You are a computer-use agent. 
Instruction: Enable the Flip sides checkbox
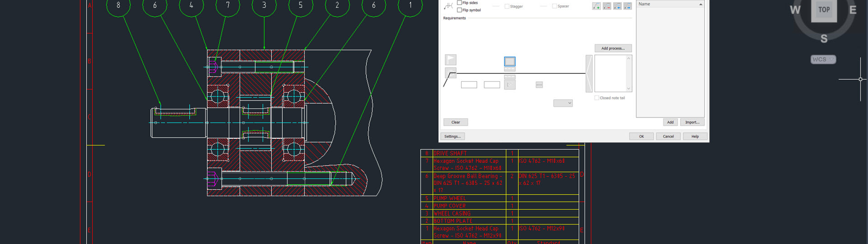pyautogui.click(x=459, y=3)
